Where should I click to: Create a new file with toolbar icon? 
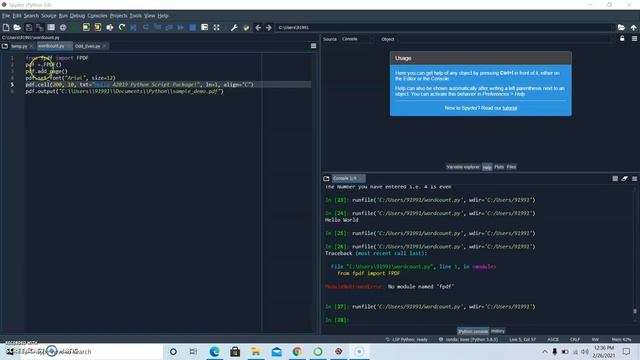6,27
